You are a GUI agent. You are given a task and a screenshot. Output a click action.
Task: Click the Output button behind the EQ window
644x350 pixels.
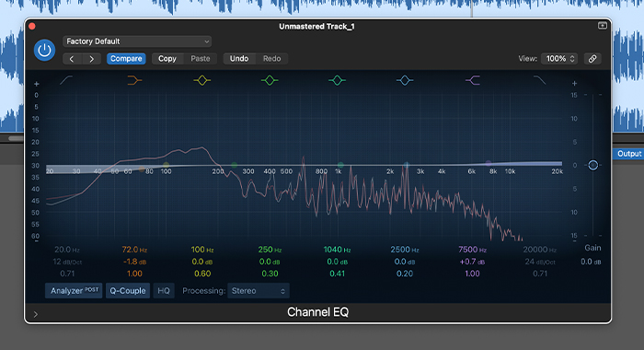tap(628, 154)
